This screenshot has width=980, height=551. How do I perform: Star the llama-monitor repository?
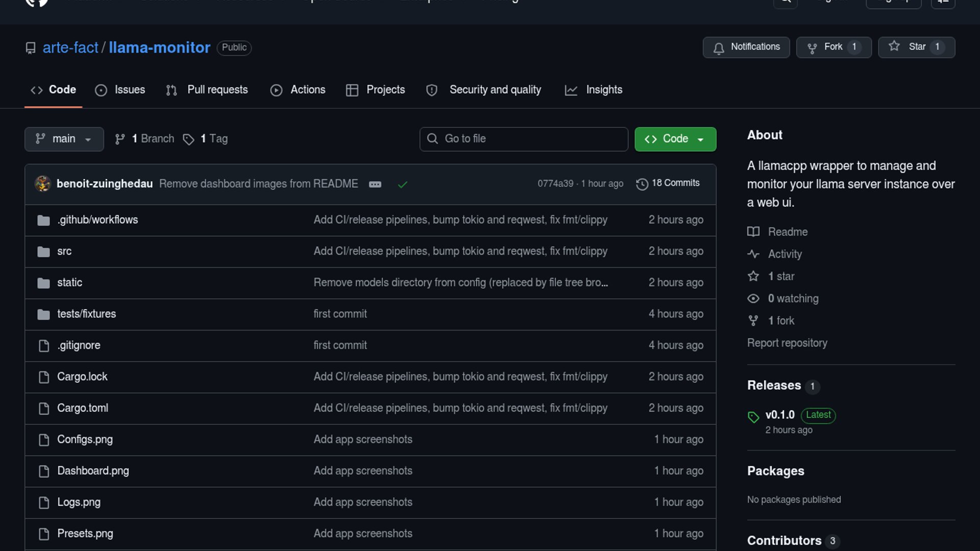pos(916,47)
